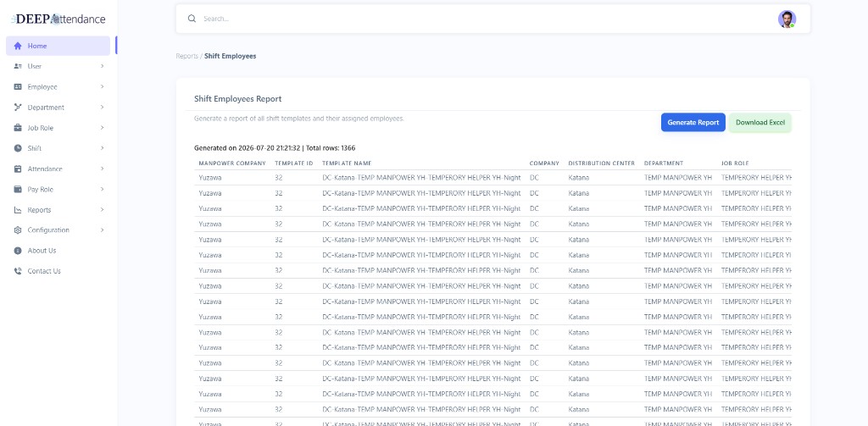The width and height of the screenshot is (868, 426).
Task: Click the Shift Employees Report heading
Action: [237, 99]
